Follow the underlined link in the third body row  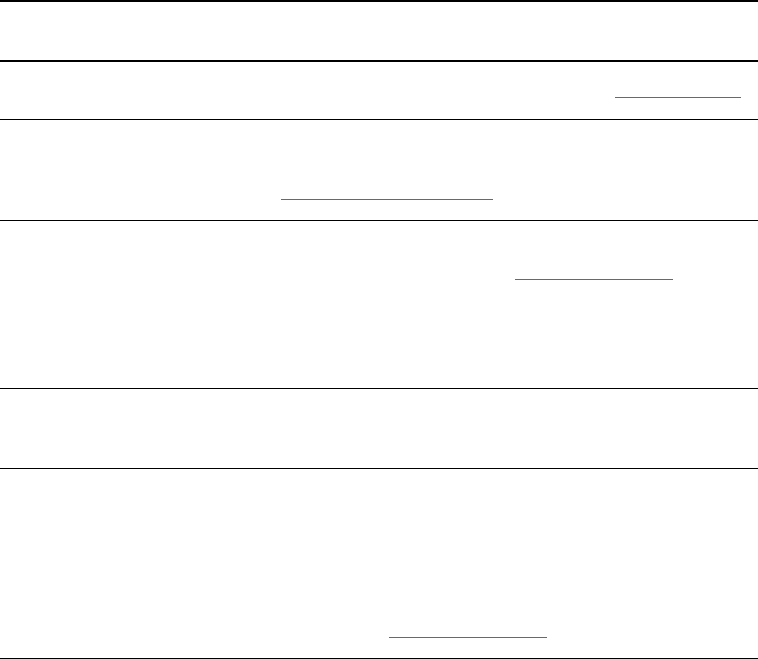[x=592, y=279]
